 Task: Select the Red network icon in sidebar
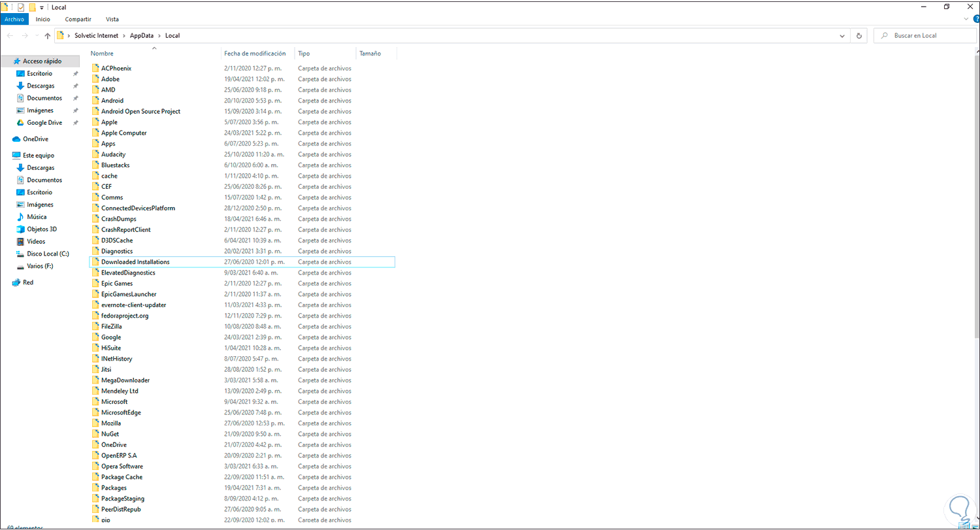[16, 282]
